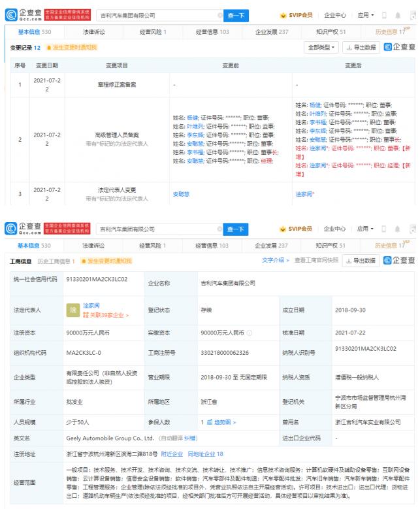Click 导出数据 button in the 变更记录 section
The height and width of the screenshot is (509, 420).
pos(361,48)
